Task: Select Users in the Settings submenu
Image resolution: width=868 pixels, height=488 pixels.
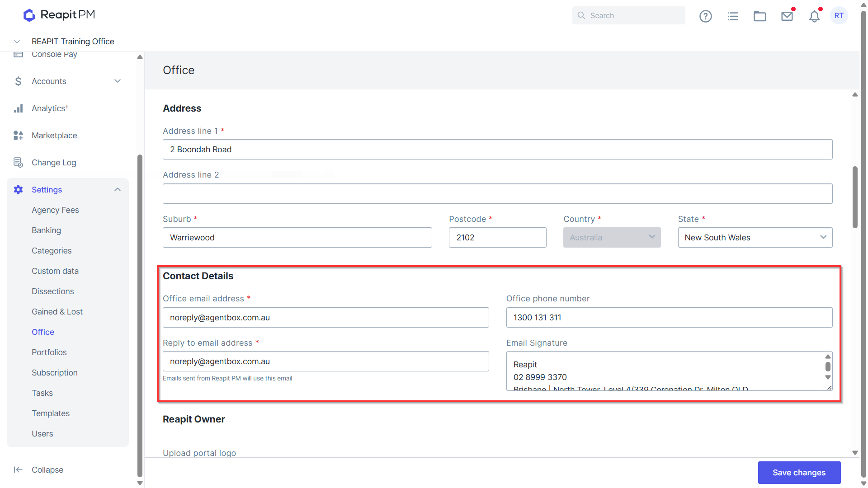Action: pos(42,434)
